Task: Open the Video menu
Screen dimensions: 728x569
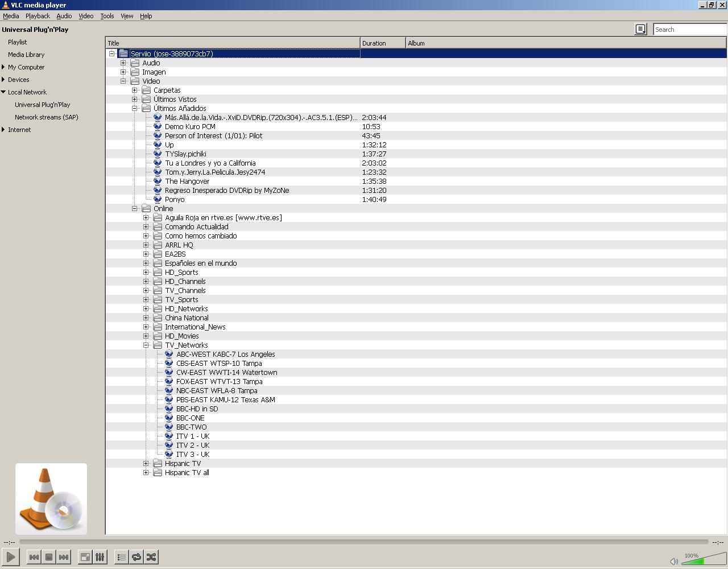Action: 86,16
